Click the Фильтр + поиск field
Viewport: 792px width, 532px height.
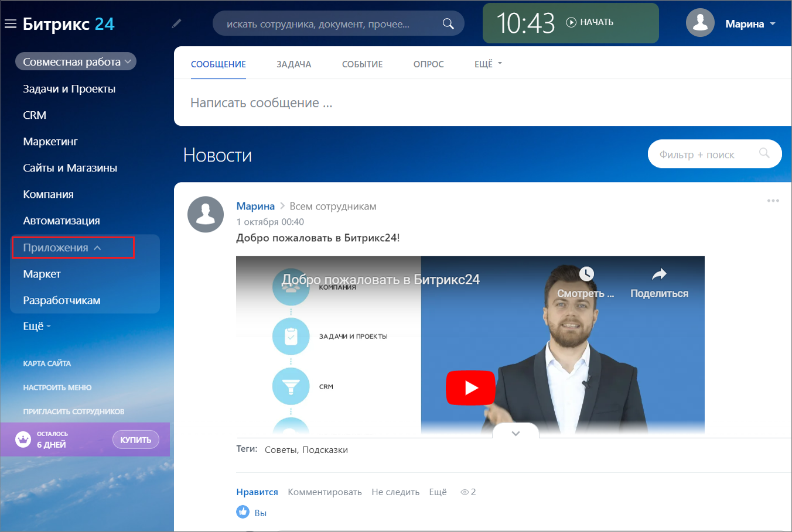click(x=715, y=154)
